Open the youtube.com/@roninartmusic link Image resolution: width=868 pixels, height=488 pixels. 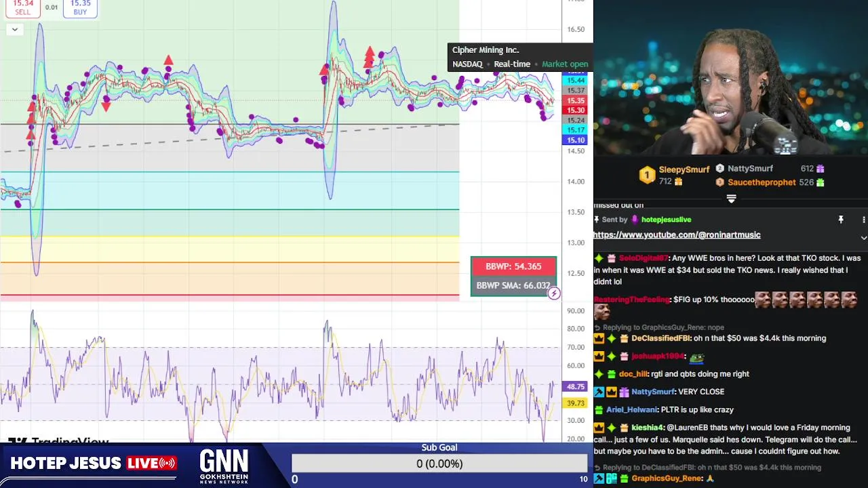(677, 235)
